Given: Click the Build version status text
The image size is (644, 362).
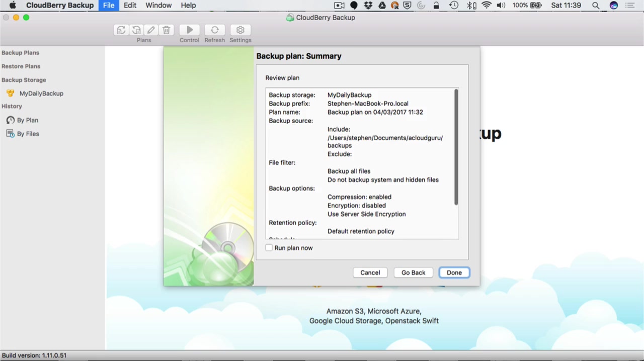Looking at the screenshot, I should (34, 355).
